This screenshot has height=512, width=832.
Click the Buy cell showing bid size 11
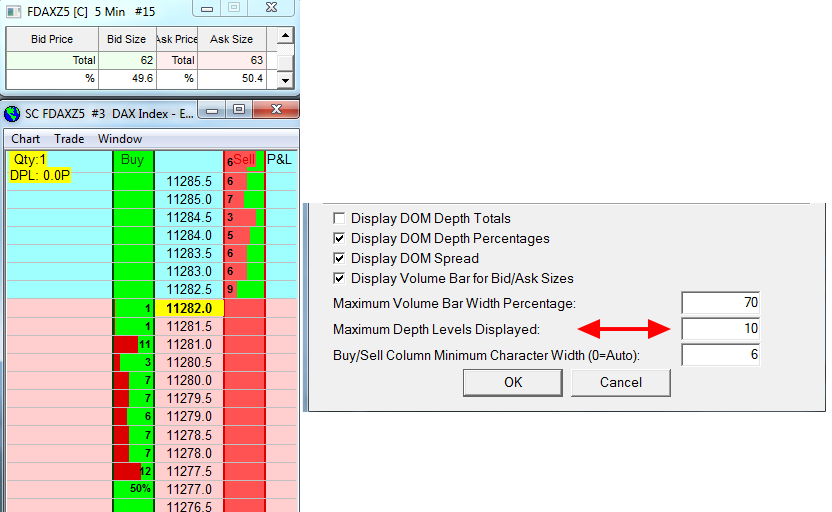pos(133,344)
